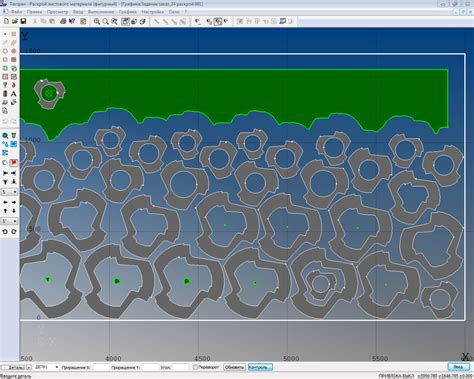474x379 pixels.
Task: Click the Print icon in toolbar
Action: [x=63, y=21]
